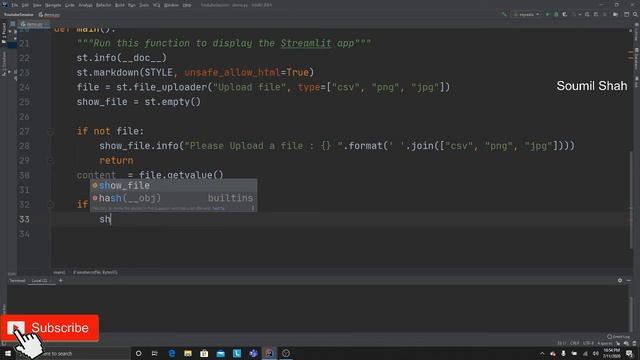
Task: Click the 4 spaces indent indicator
Action: pos(604,343)
